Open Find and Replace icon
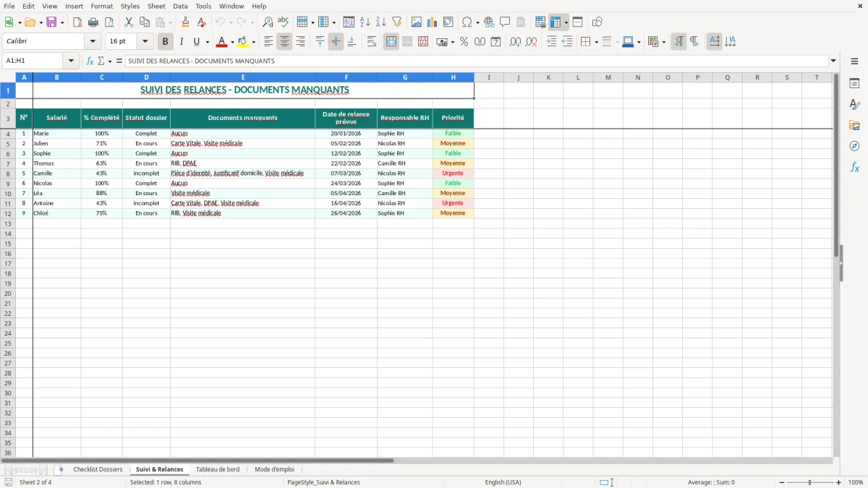The width and height of the screenshot is (868, 488). [268, 22]
